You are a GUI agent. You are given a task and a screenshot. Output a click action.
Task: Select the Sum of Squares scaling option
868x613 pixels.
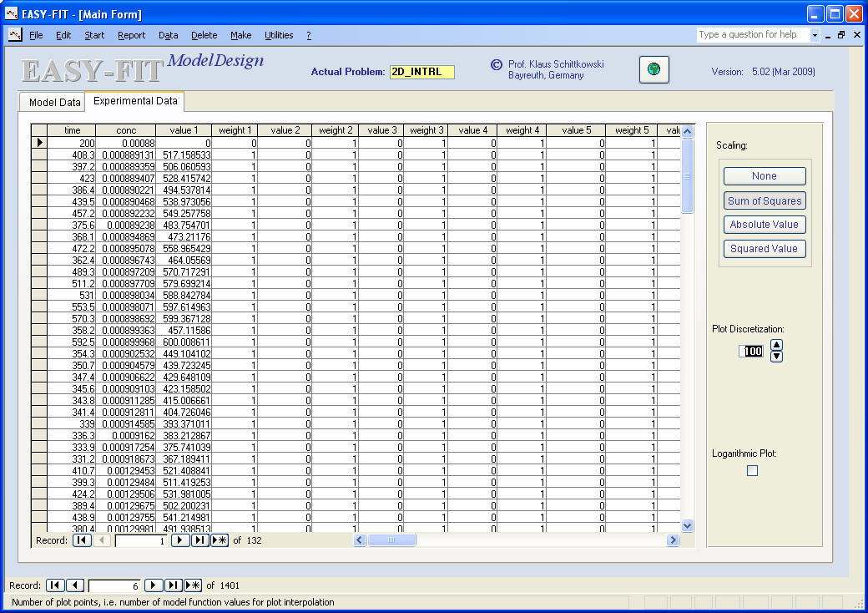click(x=764, y=200)
